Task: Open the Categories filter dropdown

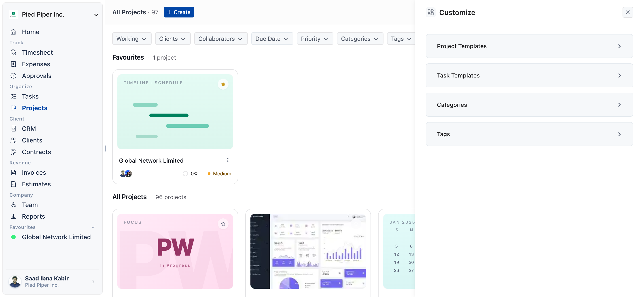Action: tap(360, 39)
